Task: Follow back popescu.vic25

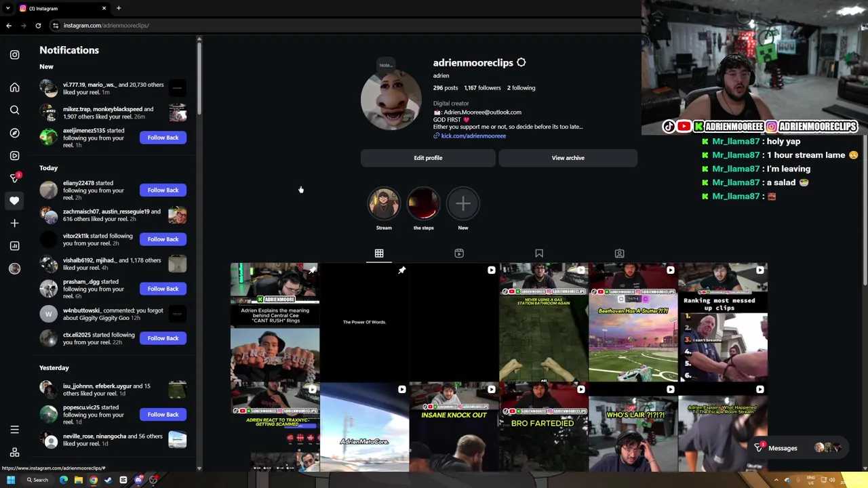Action: coord(163,414)
